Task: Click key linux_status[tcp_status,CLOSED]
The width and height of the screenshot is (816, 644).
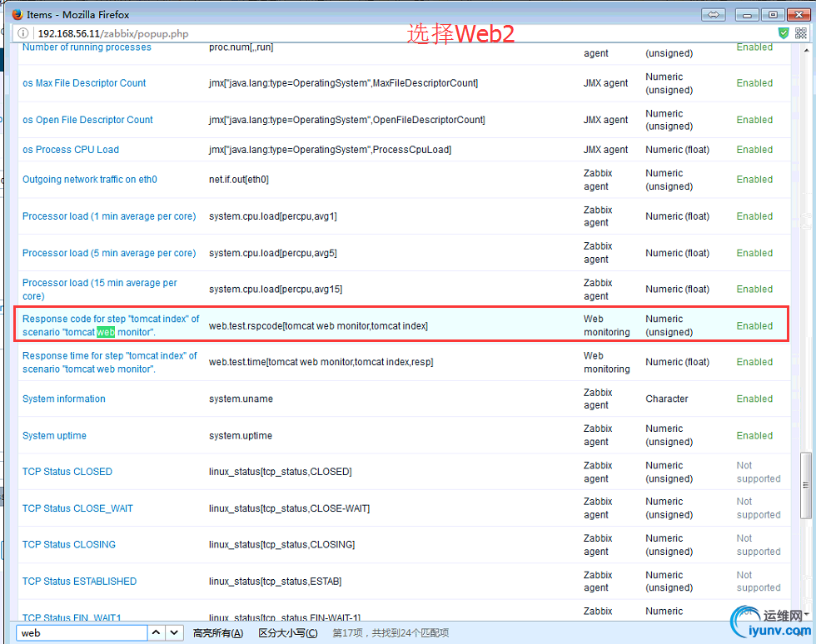Action: (281, 472)
